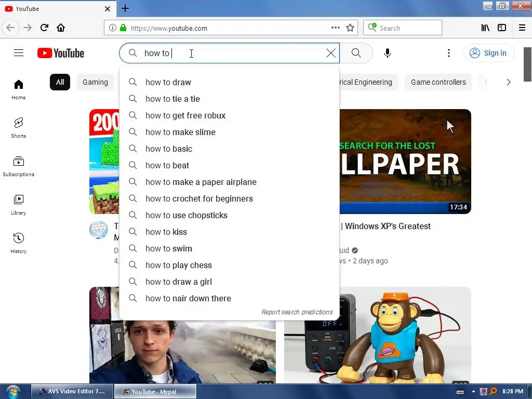Choose suggestion 'how to make slime'
The height and width of the screenshot is (399, 532).
click(229, 132)
